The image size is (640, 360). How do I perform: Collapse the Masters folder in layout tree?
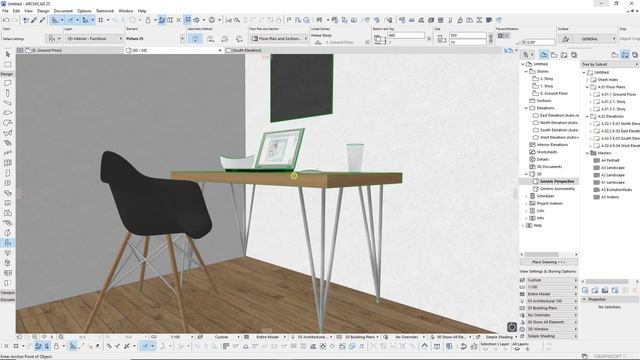587,153
